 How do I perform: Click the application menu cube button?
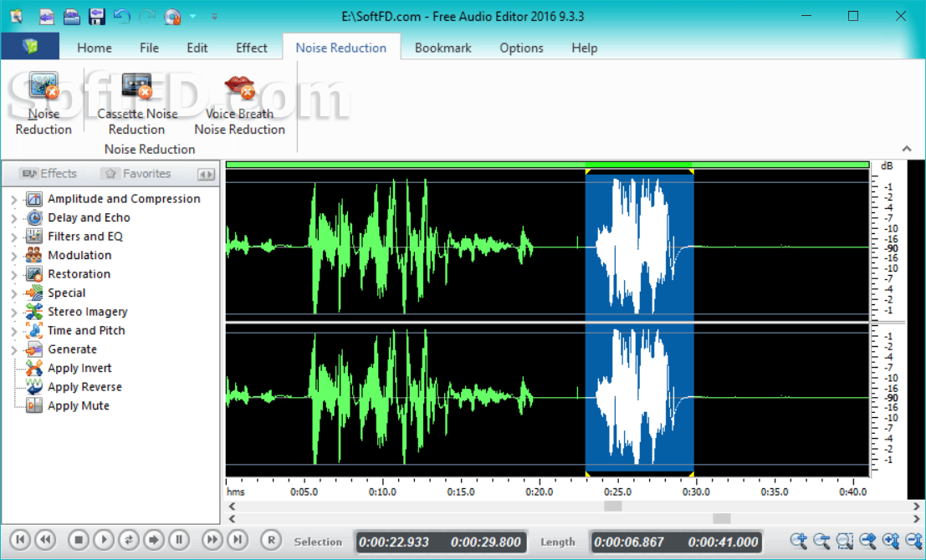[x=30, y=46]
